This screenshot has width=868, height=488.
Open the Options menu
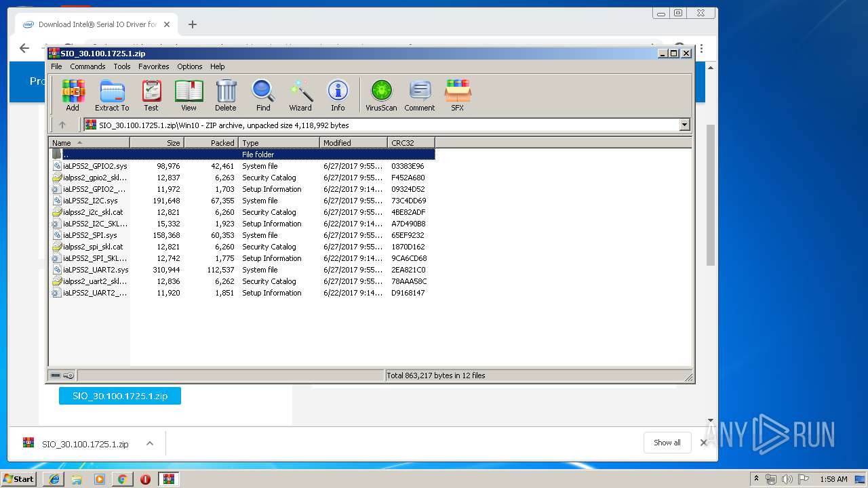[x=190, y=66]
